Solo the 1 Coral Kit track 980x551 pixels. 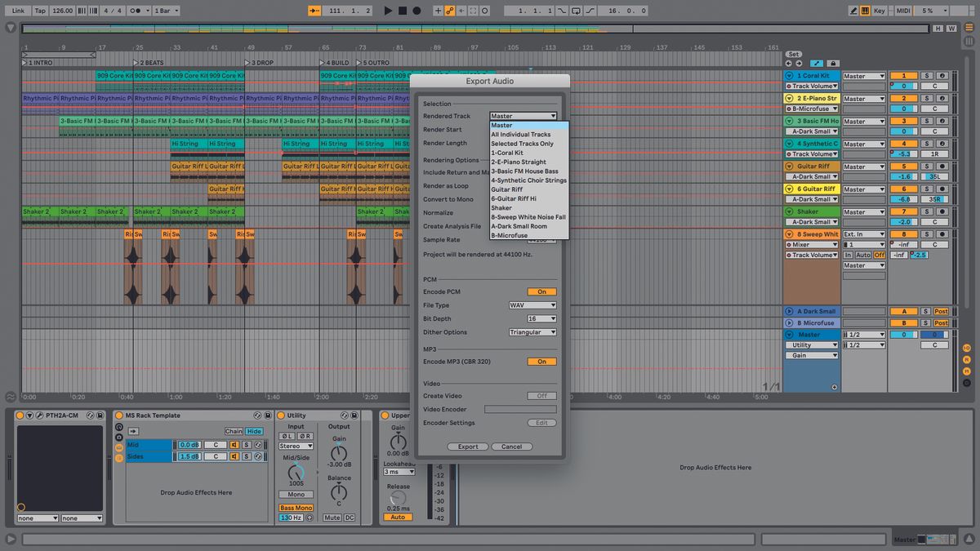pyautogui.click(x=926, y=76)
